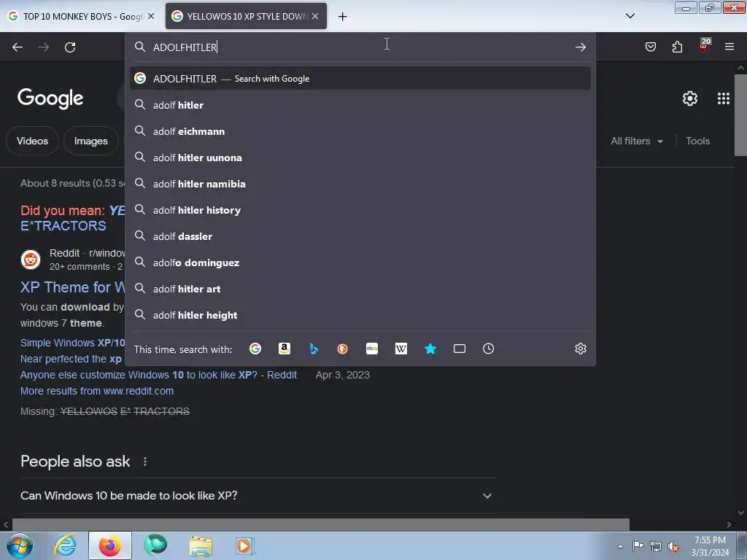Go forward with the forward arrow

click(44, 47)
